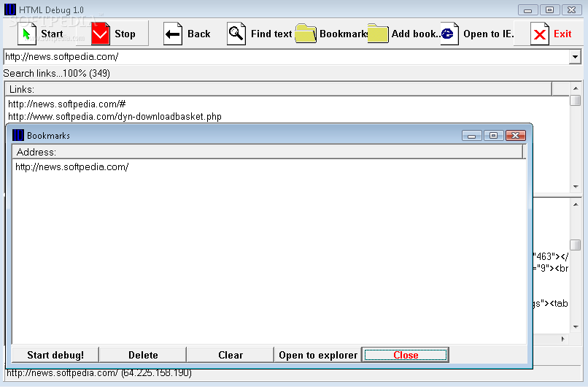
Task: Click the Start debug! button in Bookmarks
Action: (55, 355)
